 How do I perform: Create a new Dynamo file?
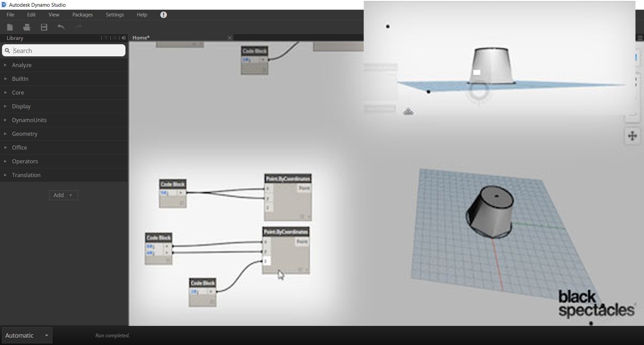click(x=10, y=27)
